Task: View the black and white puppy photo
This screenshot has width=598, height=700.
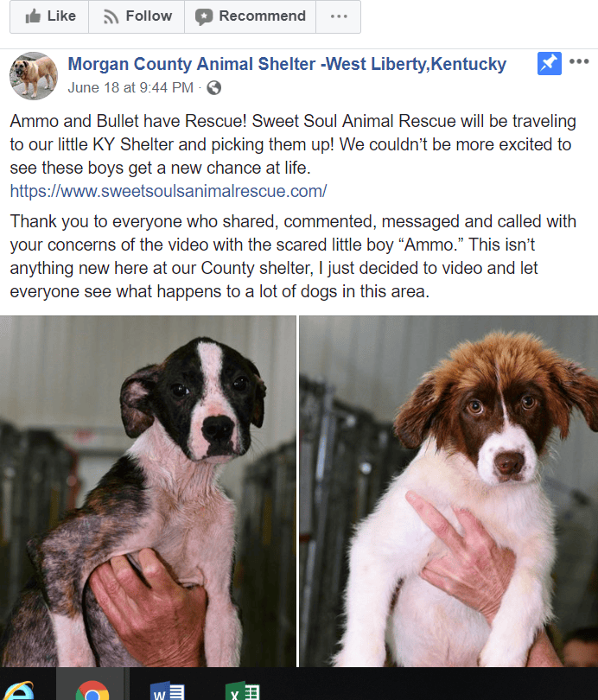Action: [148, 491]
